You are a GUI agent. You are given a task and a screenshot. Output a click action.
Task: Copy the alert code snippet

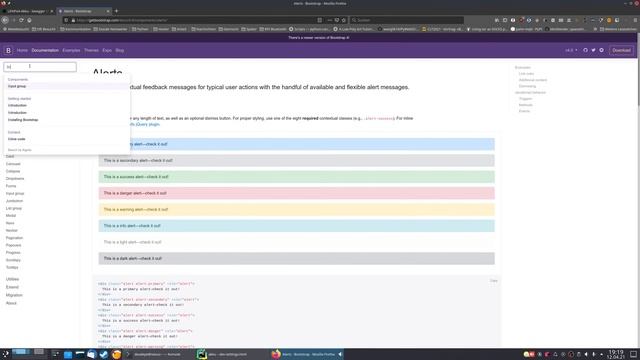[493, 281]
